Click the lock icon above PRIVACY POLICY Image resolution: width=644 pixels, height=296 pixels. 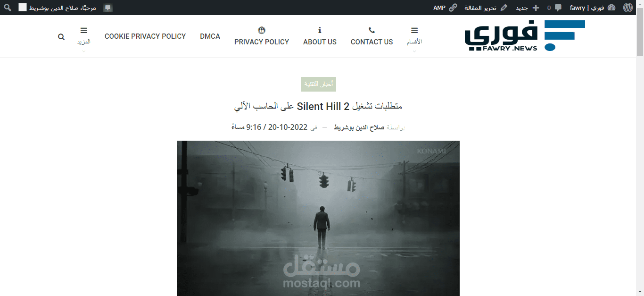pyautogui.click(x=262, y=30)
